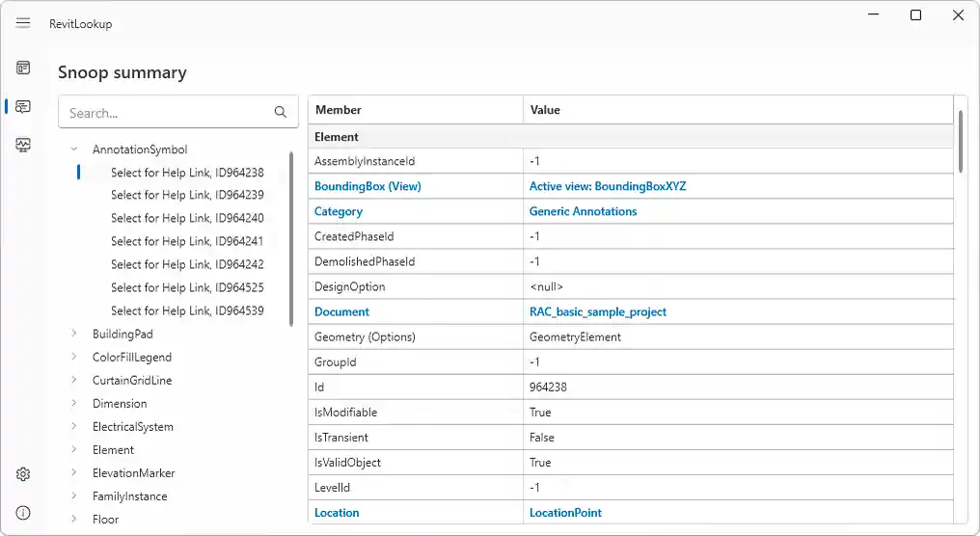Select Help Link item ID964539

pos(187,311)
